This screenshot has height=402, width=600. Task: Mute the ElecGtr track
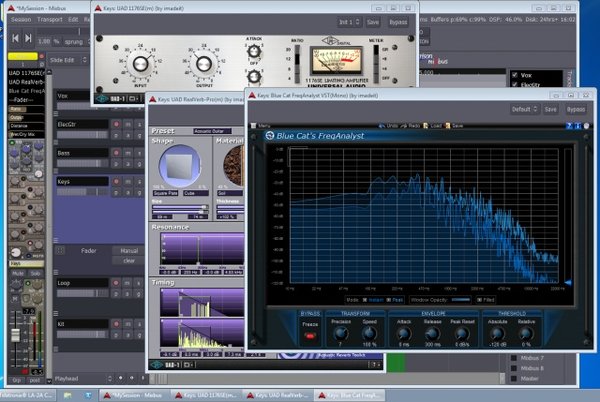(x=128, y=124)
